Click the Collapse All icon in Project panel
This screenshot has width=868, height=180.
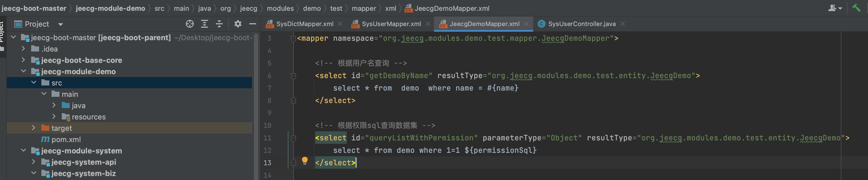[x=219, y=24]
